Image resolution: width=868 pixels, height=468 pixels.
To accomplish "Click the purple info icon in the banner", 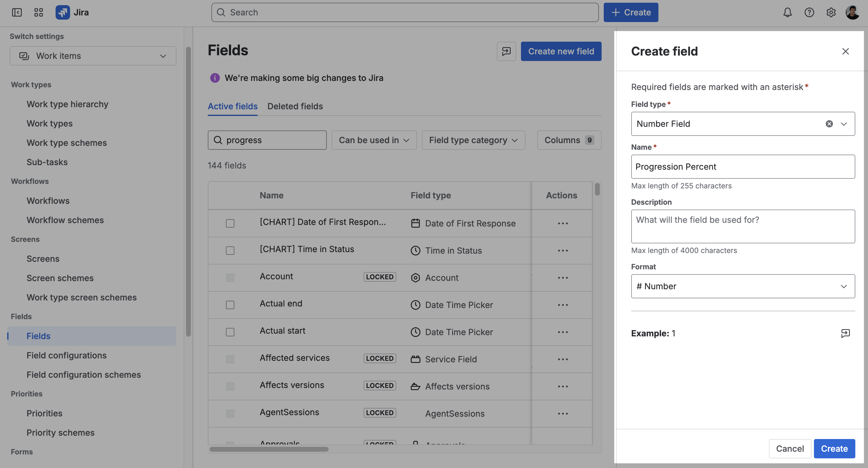I will (215, 78).
